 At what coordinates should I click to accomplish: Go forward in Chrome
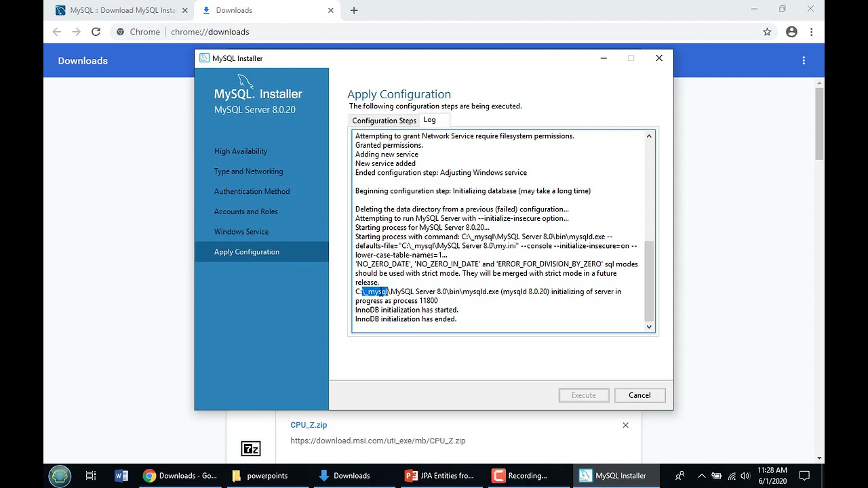pyautogui.click(x=76, y=32)
